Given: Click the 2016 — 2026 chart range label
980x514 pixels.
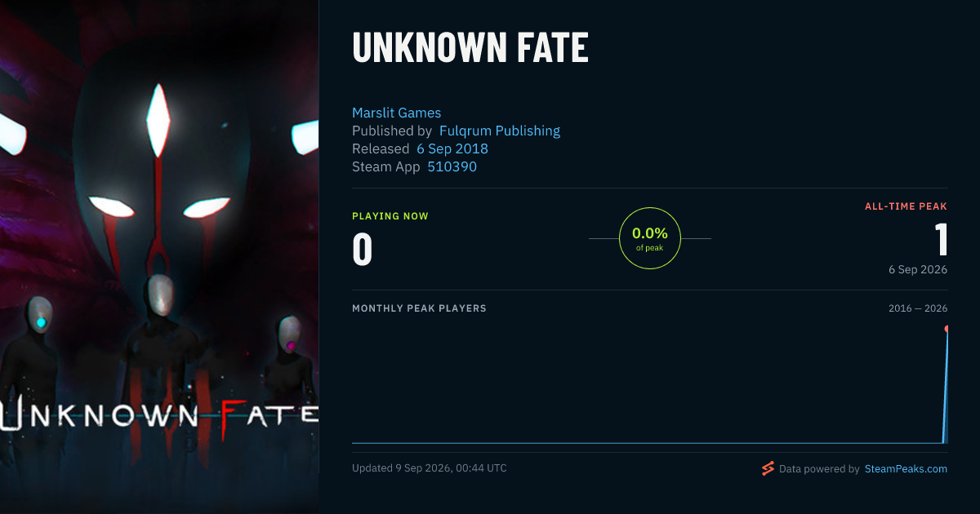Looking at the screenshot, I should pos(918,308).
